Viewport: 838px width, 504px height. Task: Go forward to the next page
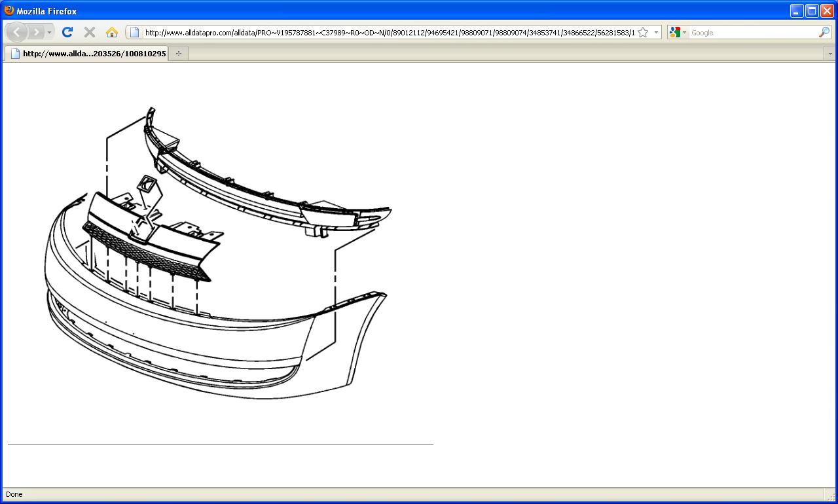click(37, 32)
